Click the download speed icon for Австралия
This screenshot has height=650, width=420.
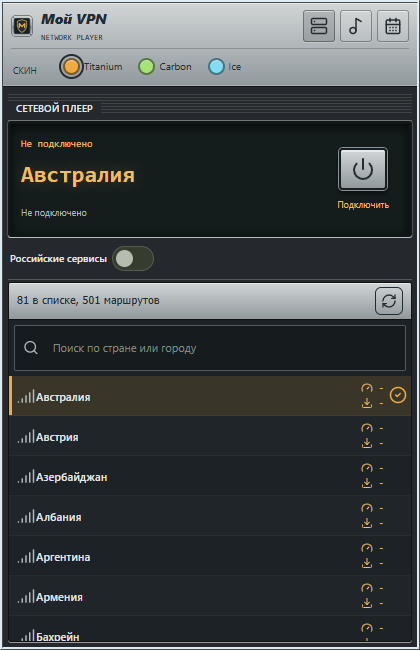tap(367, 403)
